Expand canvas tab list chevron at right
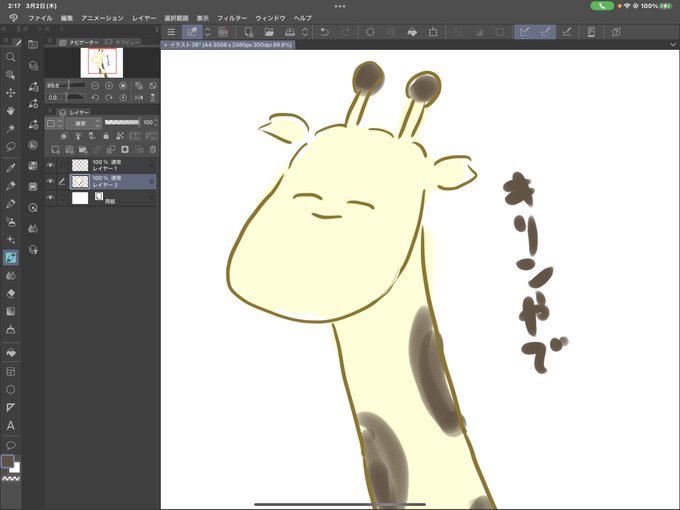 [673, 45]
